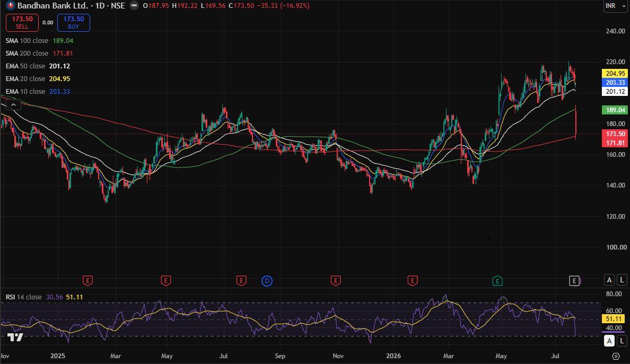The width and height of the screenshot is (630, 364).
Task: Click the 120.00 price scale label
Action: pyautogui.click(x=616, y=216)
